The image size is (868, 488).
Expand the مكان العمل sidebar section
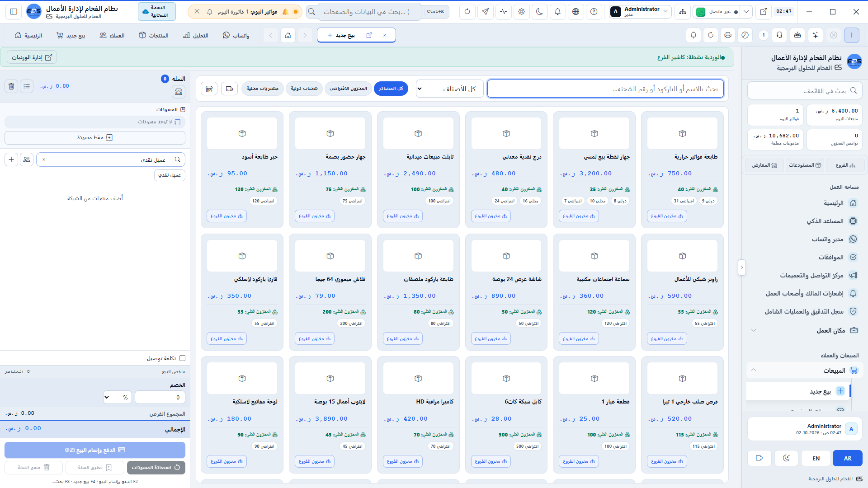pos(805,330)
